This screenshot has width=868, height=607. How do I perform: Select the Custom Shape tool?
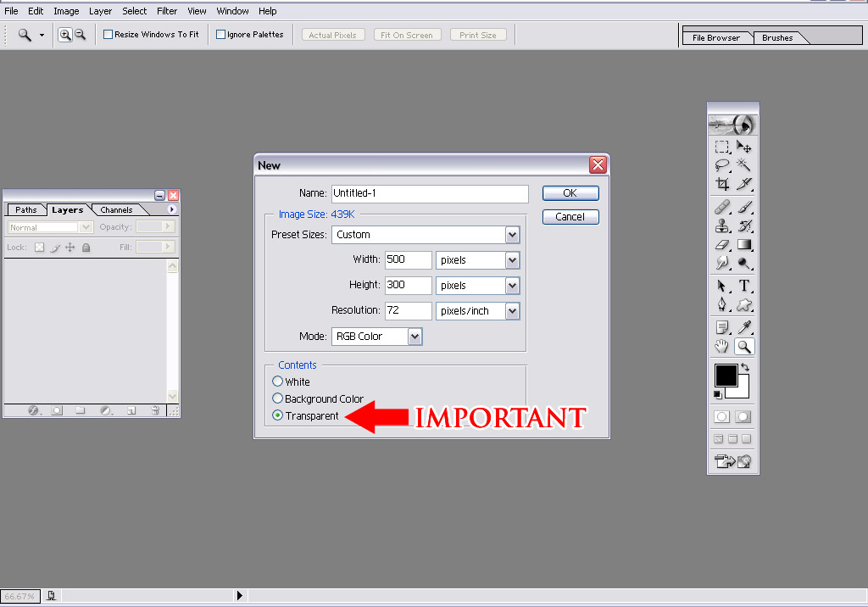744,304
